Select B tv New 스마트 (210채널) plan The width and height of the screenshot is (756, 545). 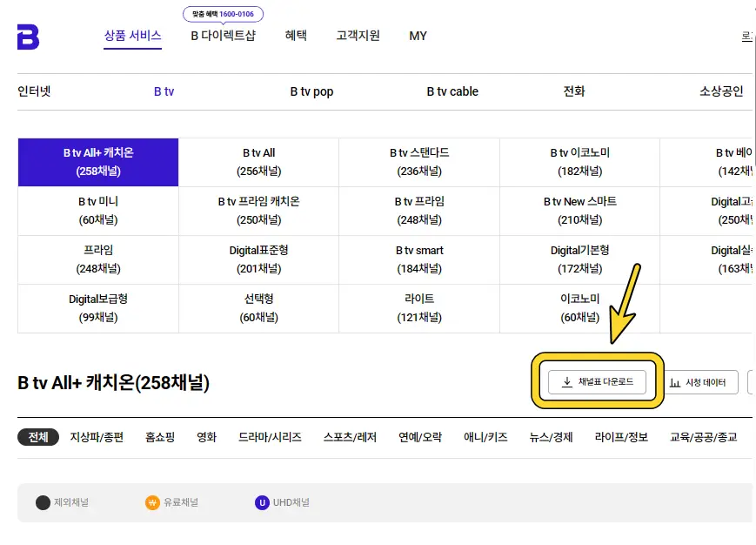(x=580, y=211)
